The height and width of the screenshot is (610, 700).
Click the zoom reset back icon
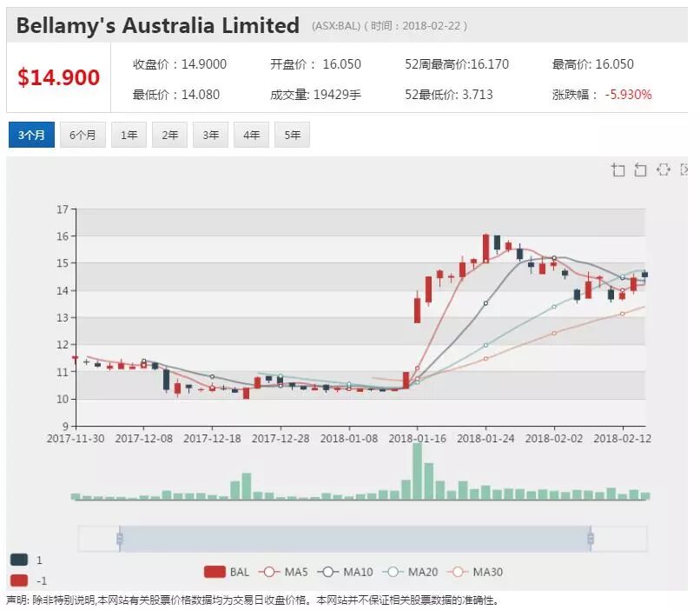coord(640,169)
